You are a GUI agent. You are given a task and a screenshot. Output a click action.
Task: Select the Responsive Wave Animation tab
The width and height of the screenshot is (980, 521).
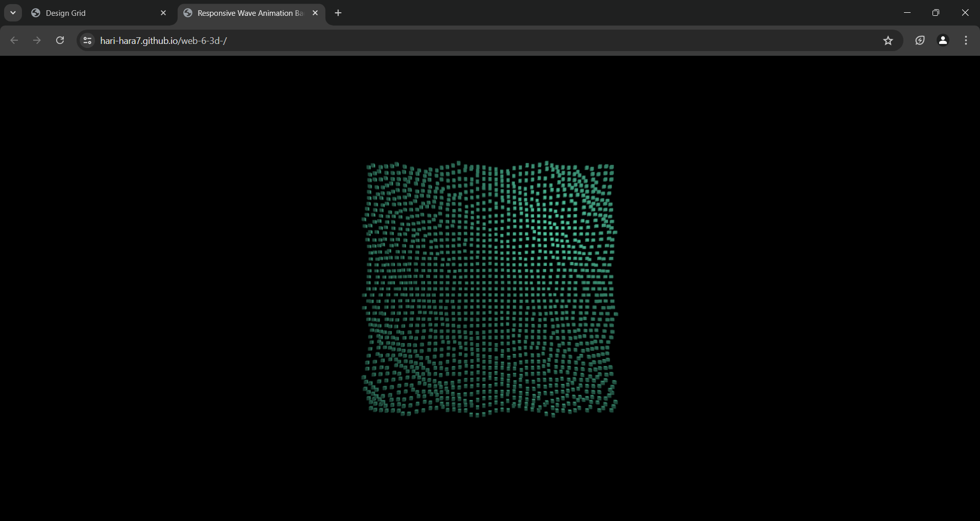click(x=251, y=13)
